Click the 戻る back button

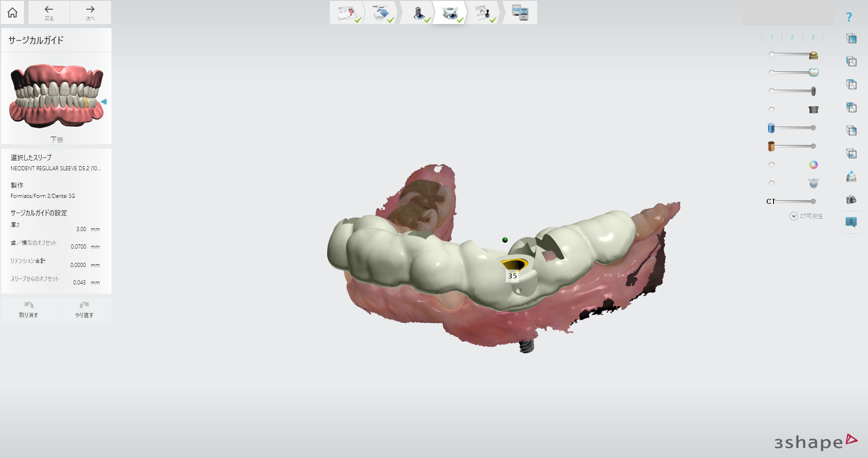[x=49, y=12]
